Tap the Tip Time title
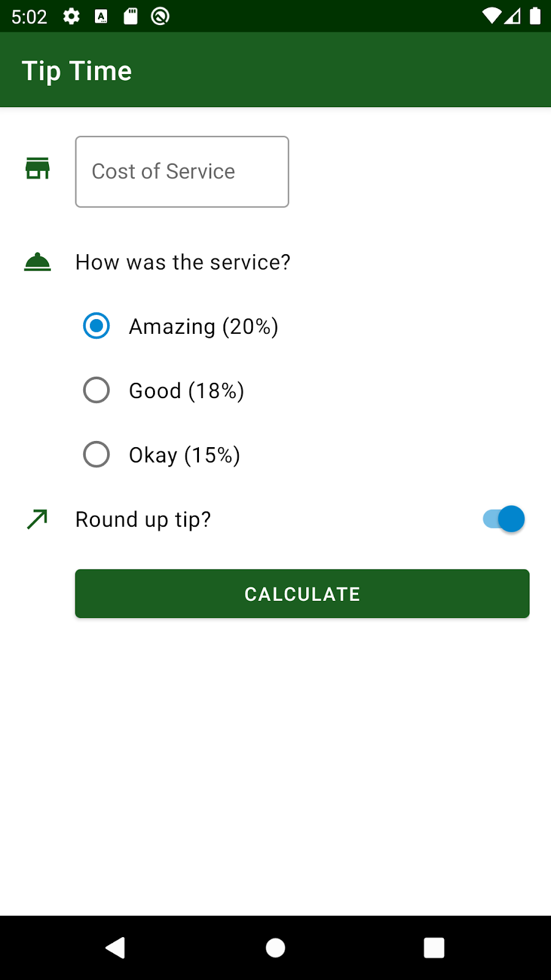The width and height of the screenshot is (551, 980). click(77, 71)
